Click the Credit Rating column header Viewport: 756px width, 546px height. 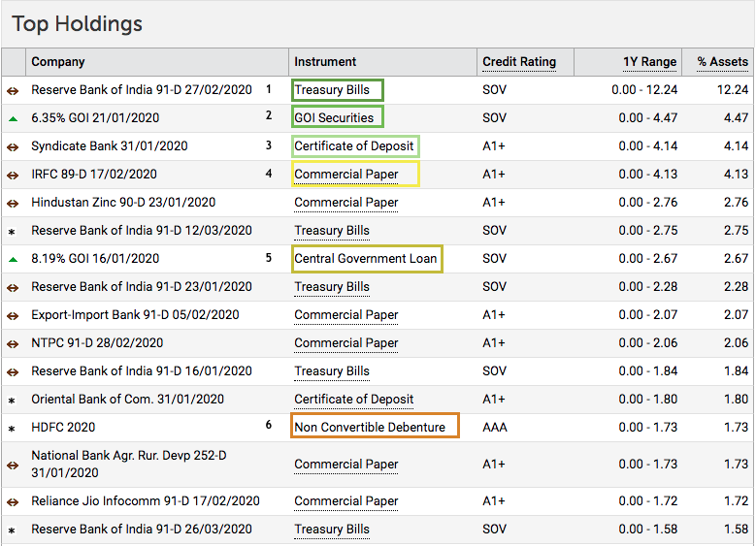(519, 62)
